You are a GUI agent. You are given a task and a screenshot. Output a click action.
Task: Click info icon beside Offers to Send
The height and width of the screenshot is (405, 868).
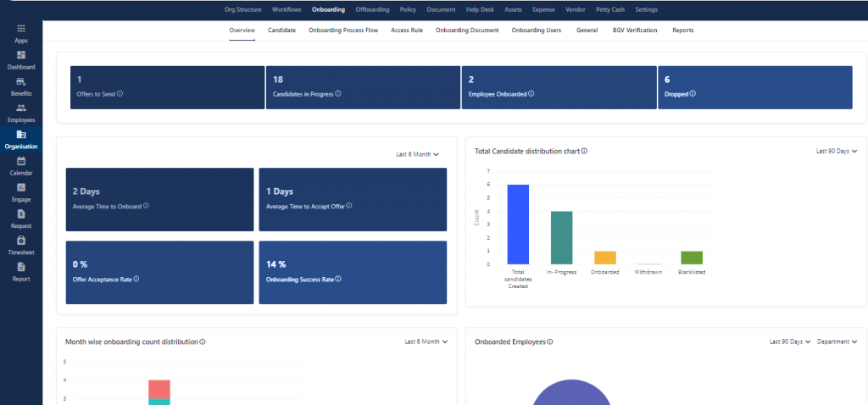coord(120,94)
